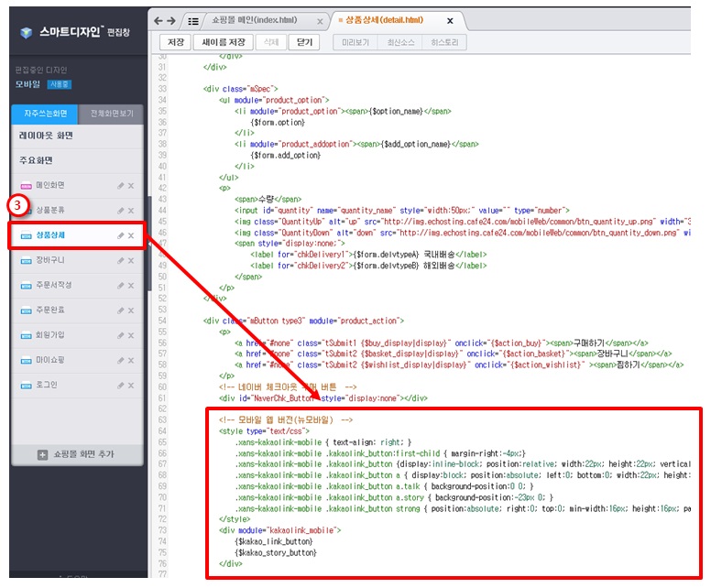This screenshot has height=588, width=711.
Task: Open 로그인 screen
Action: coord(47,385)
